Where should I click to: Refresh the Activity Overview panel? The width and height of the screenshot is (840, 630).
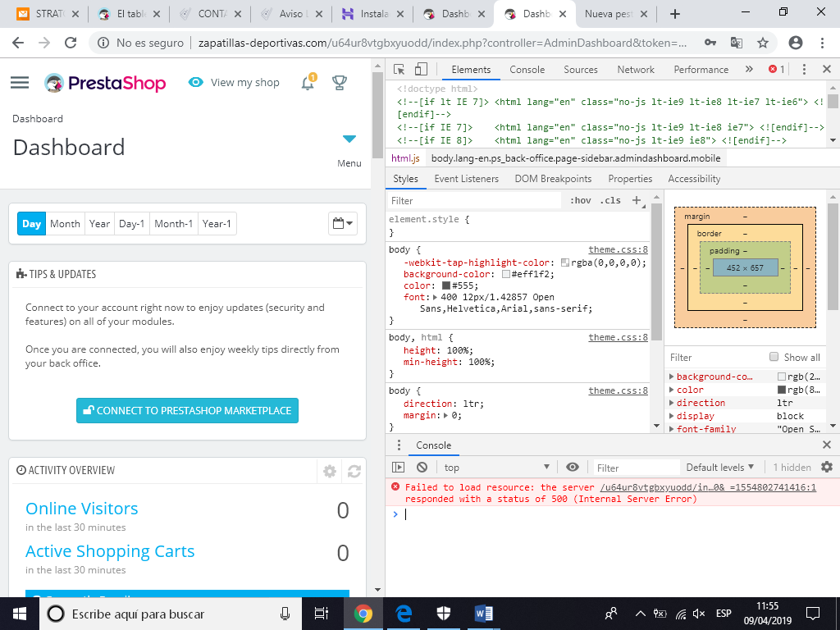[x=354, y=471]
